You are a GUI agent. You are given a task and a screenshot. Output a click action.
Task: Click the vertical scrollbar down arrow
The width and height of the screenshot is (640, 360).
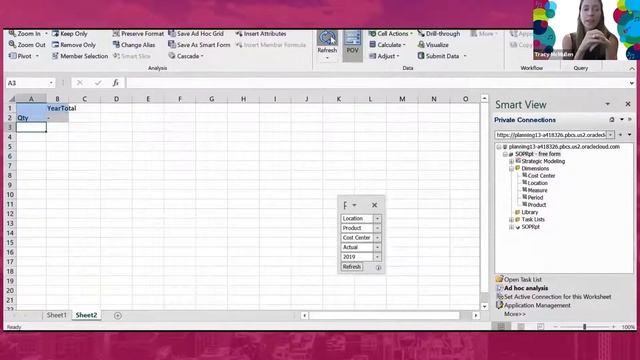tap(484, 306)
